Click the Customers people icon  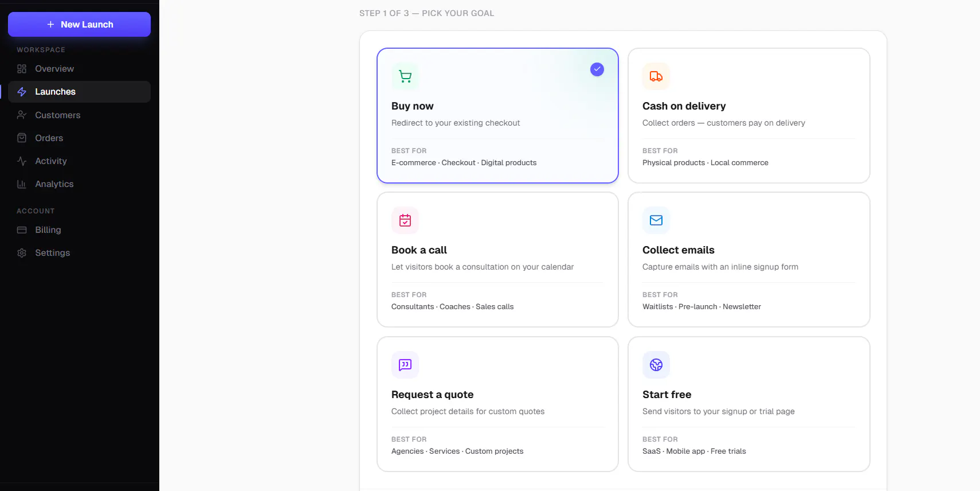[22, 115]
